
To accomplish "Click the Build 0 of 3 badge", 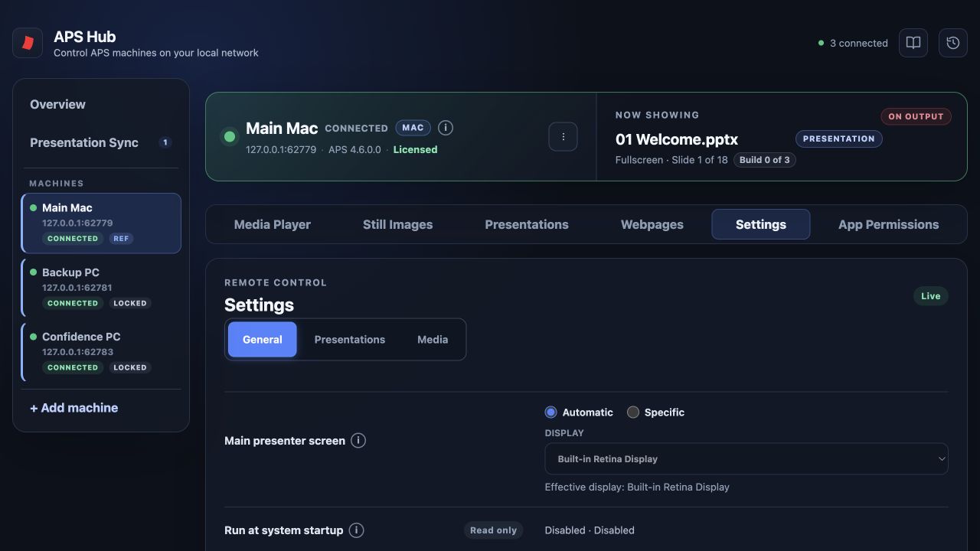I will coord(764,160).
